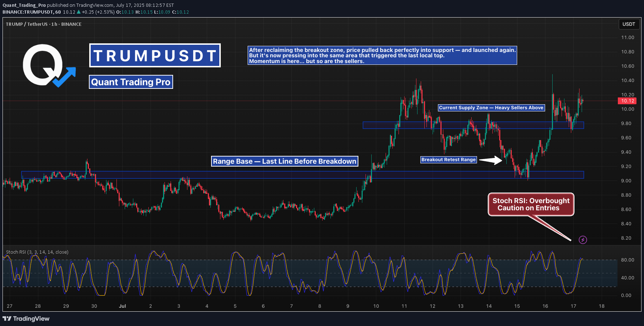
Task: Click the 10.40 price axis label
Action: 628,80
